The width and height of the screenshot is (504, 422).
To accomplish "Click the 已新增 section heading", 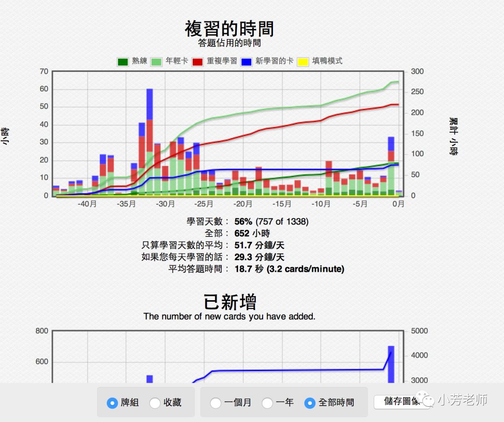I will [230, 302].
